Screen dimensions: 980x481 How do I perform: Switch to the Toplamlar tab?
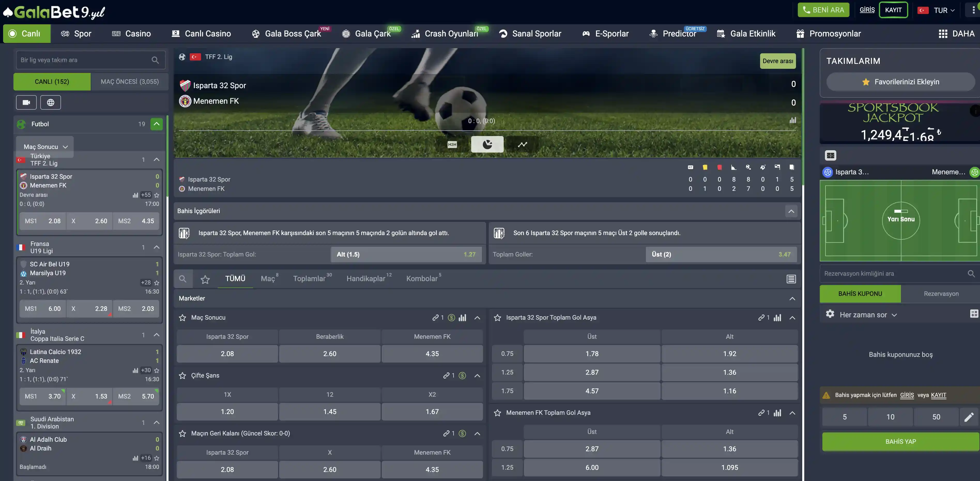click(309, 279)
